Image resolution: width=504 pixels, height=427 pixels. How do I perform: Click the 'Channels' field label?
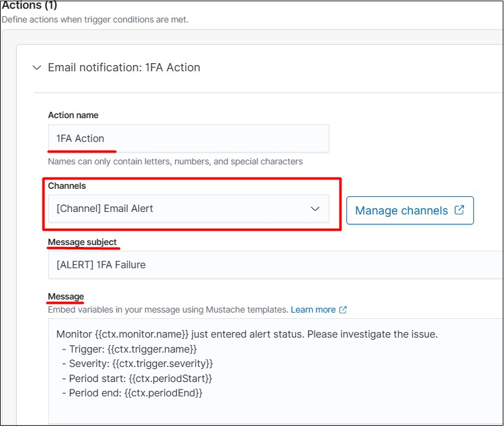tap(67, 186)
